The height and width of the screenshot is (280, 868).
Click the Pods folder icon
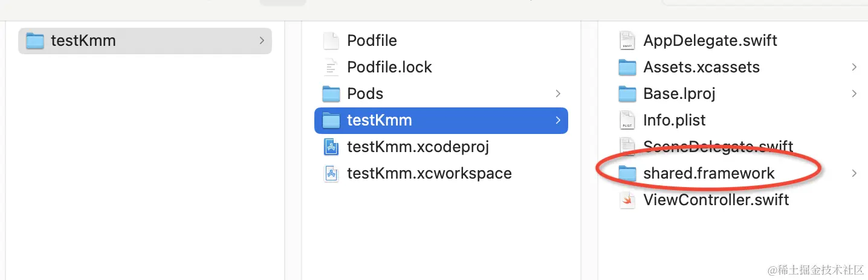(x=331, y=94)
